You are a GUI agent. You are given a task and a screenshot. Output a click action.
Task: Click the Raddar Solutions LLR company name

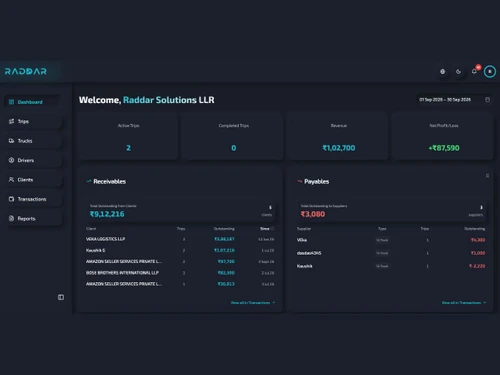(169, 100)
